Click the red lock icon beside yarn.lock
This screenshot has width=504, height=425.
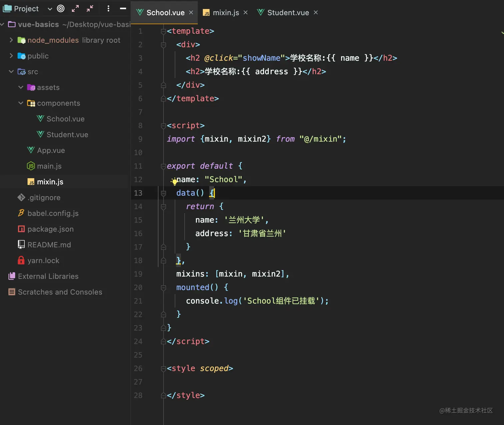pos(21,260)
